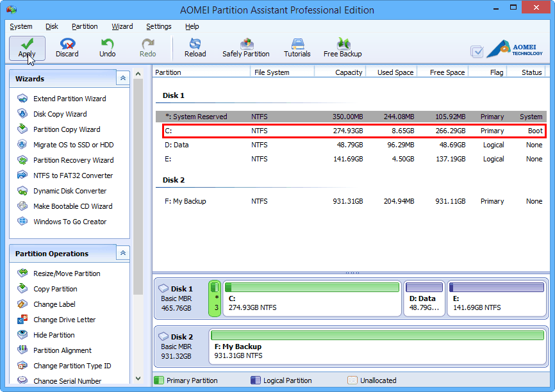Click the Apply button icon
Screen dimensions: 555x392
point(26,43)
